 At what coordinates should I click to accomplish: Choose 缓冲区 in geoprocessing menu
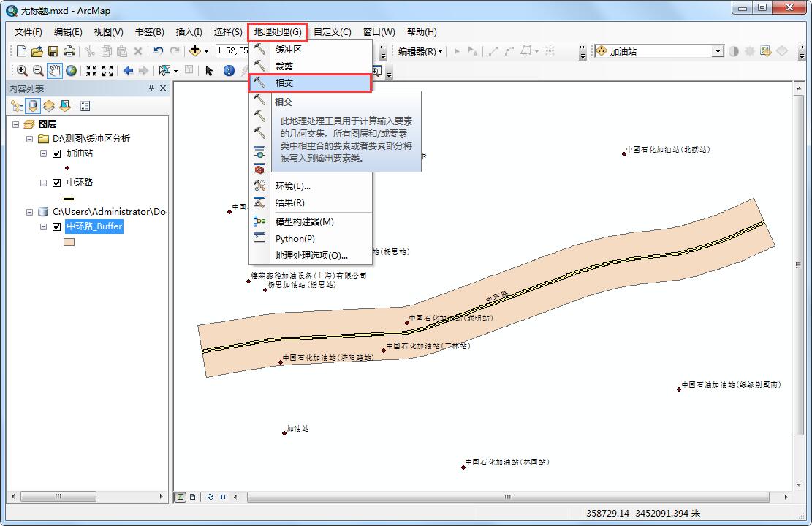pyautogui.click(x=311, y=49)
